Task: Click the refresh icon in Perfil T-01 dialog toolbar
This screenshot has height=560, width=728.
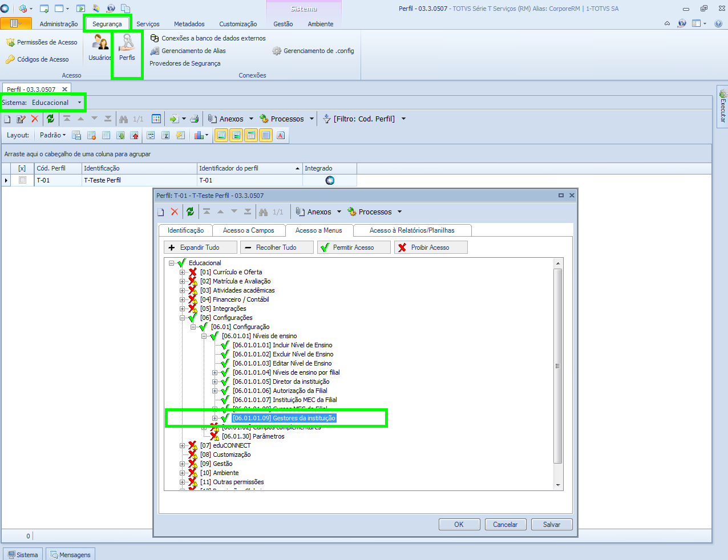Action: (x=190, y=212)
